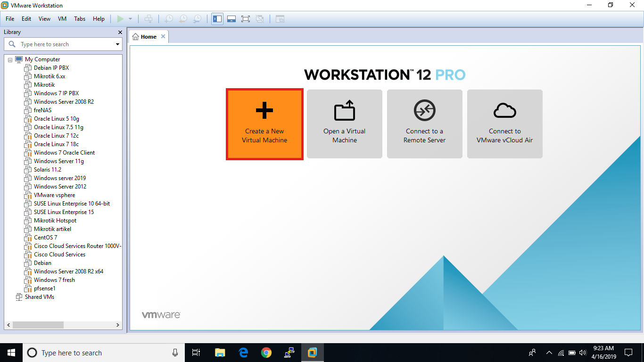Open Google Chrome from the taskbar

[266, 352]
